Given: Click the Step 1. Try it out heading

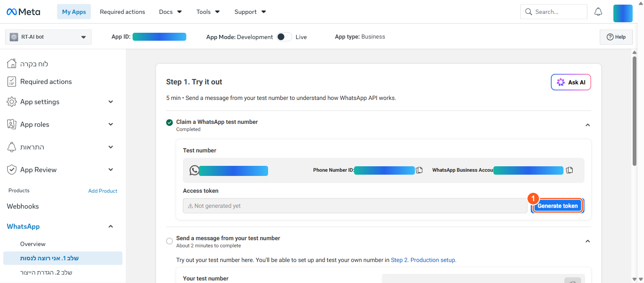Looking at the screenshot, I should 194,82.
